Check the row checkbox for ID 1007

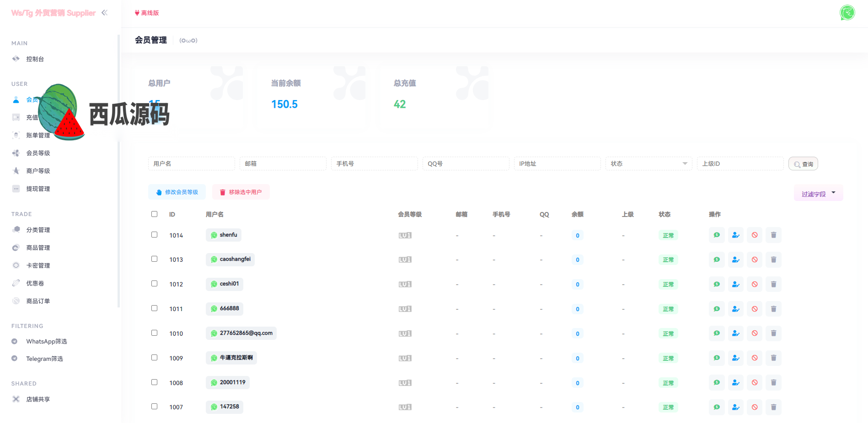click(155, 407)
